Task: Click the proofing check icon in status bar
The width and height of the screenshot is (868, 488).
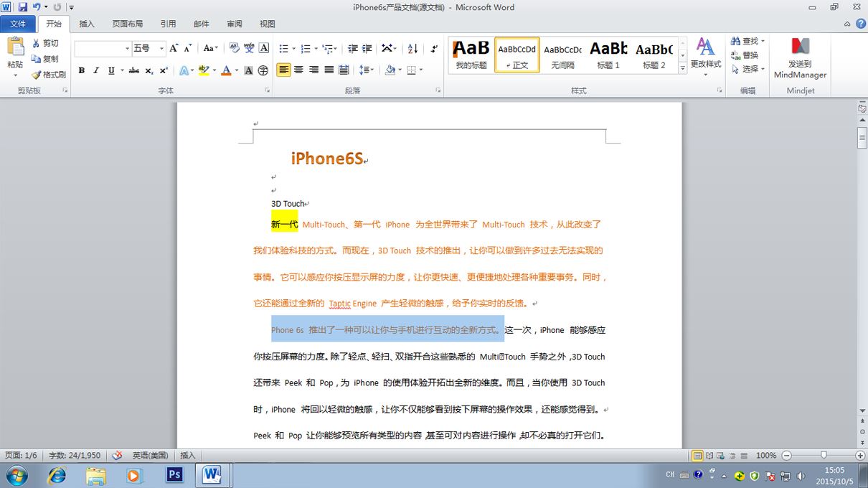Action: 117,456
